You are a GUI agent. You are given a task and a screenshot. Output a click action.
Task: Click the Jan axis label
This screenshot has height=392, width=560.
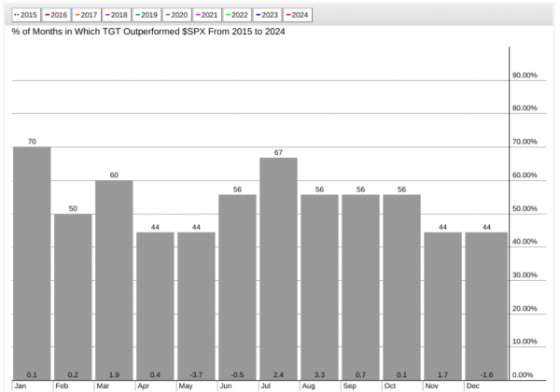[20, 385]
